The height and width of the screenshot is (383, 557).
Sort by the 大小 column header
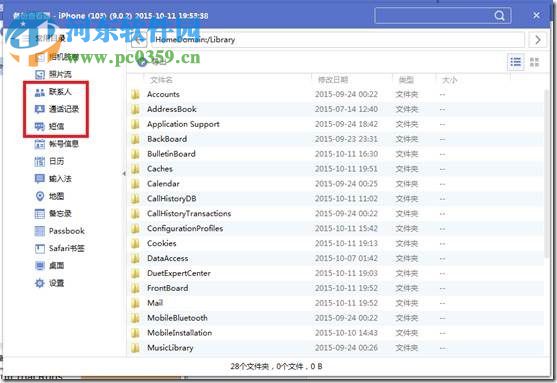[x=449, y=80]
